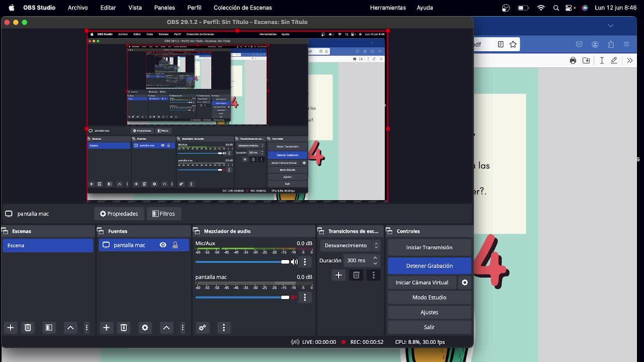Open the Desvanecimiento transition dropdown
The height and width of the screenshot is (362, 644).
point(351,245)
